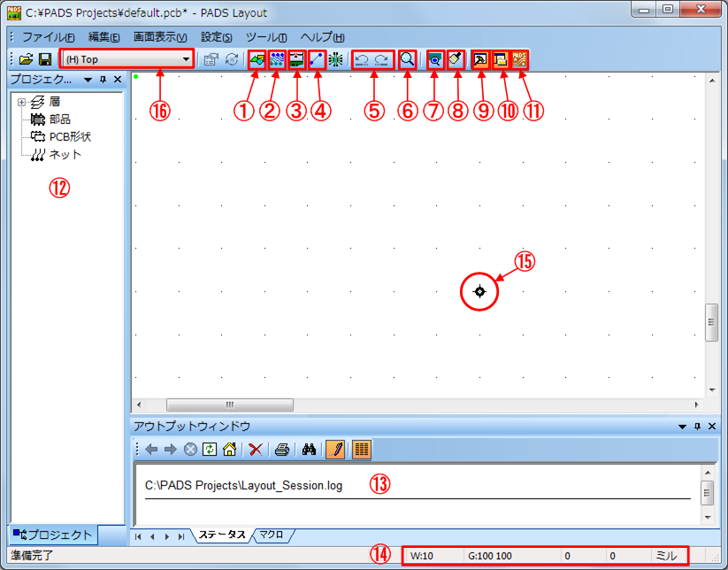
Task: Open the Design toolbar icon
Action: [277, 59]
